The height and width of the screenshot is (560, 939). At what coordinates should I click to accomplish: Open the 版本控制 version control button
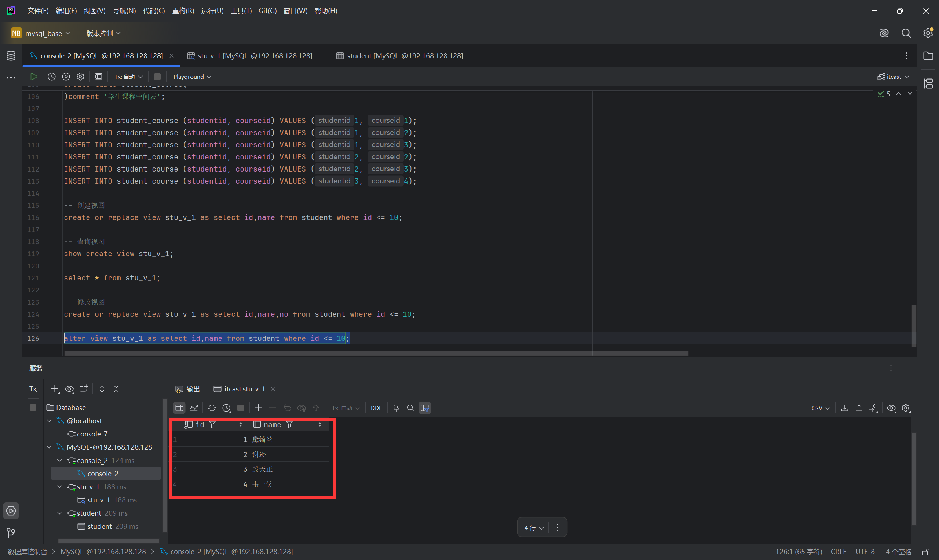click(x=103, y=33)
